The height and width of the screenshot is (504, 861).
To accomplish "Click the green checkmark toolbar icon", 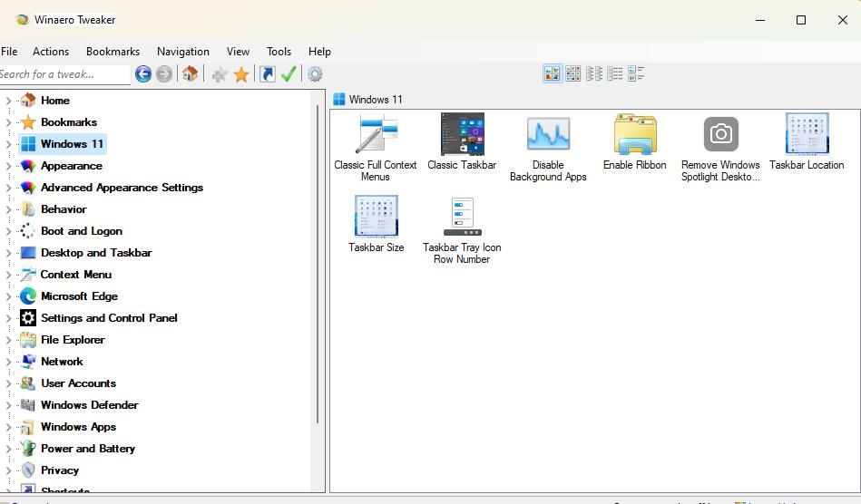I will [289, 73].
